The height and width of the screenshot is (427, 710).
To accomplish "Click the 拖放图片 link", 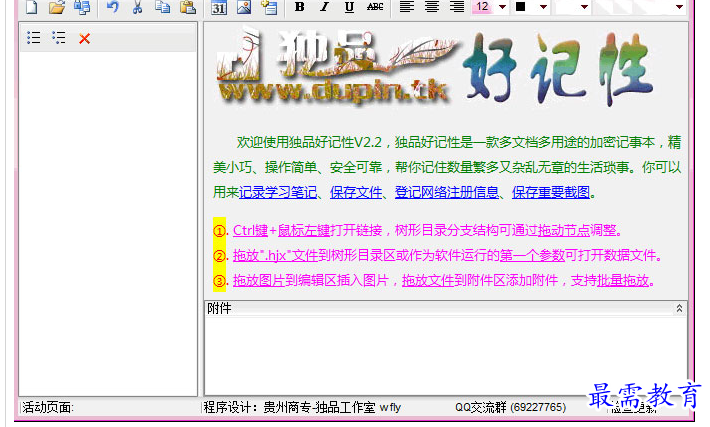I will click(x=259, y=280).
